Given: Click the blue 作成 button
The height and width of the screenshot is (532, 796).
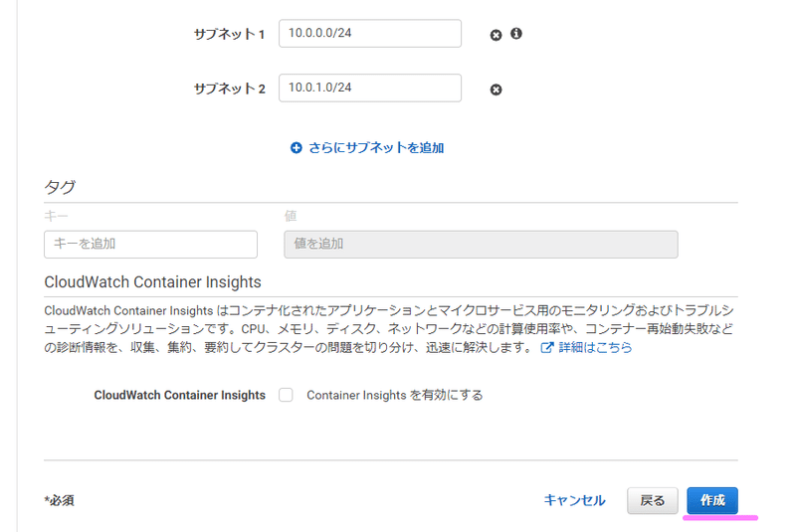Looking at the screenshot, I should pos(712,500).
